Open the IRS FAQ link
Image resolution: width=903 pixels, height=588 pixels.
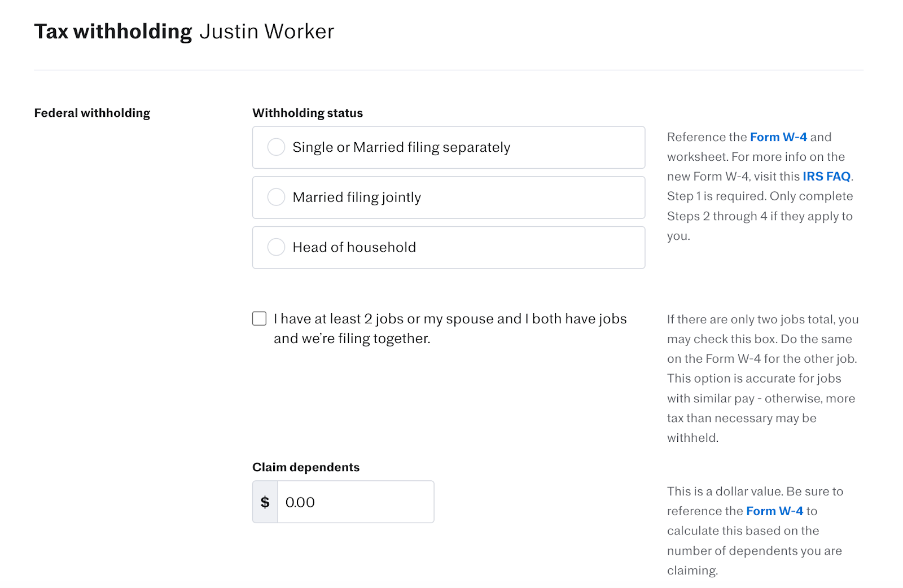[x=826, y=177]
